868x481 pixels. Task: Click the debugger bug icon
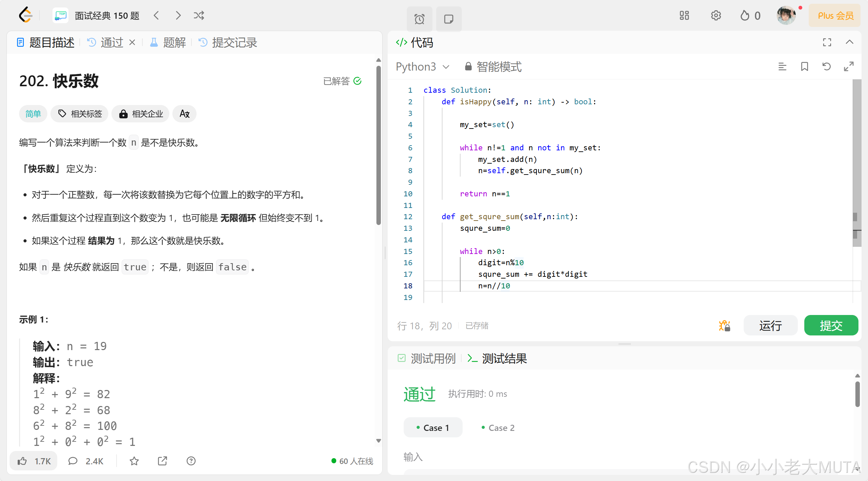tap(724, 326)
